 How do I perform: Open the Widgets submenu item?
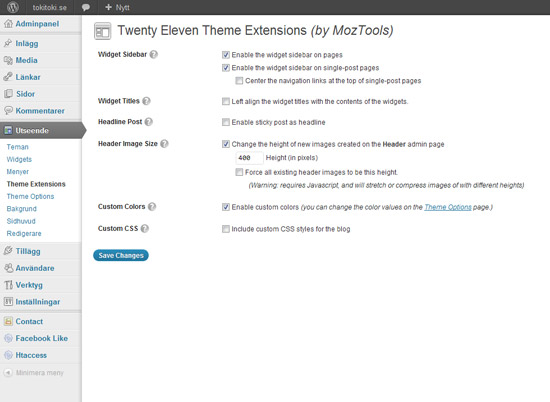(x=19, y=159)
